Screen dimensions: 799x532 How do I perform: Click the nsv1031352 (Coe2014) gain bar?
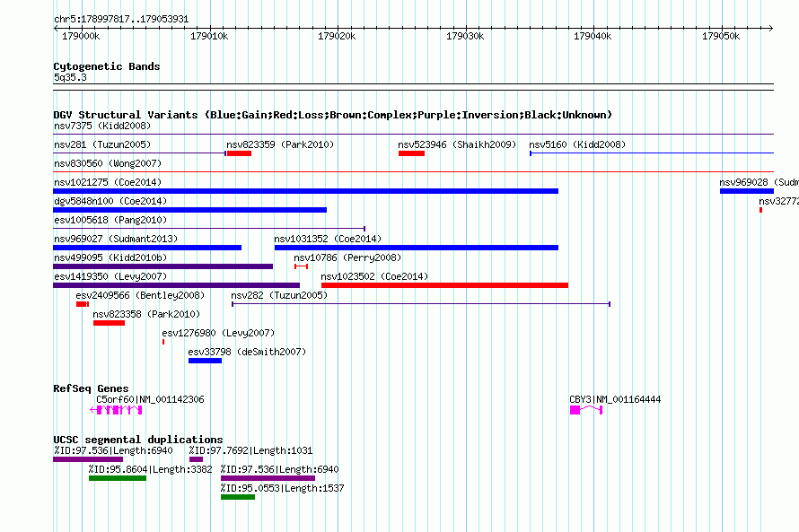pyautogui.click(x=417, y=248)
